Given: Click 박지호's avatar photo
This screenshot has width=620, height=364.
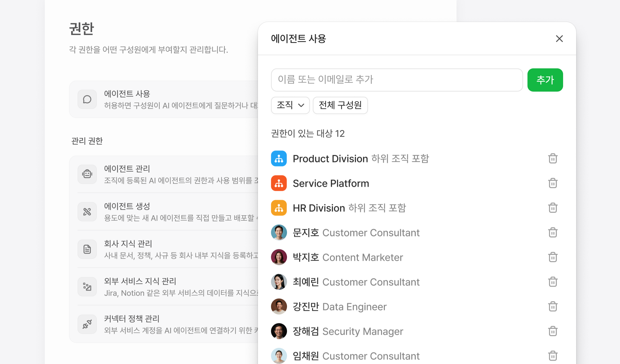Looking at the screenshot, I should [x=279, y=257].
